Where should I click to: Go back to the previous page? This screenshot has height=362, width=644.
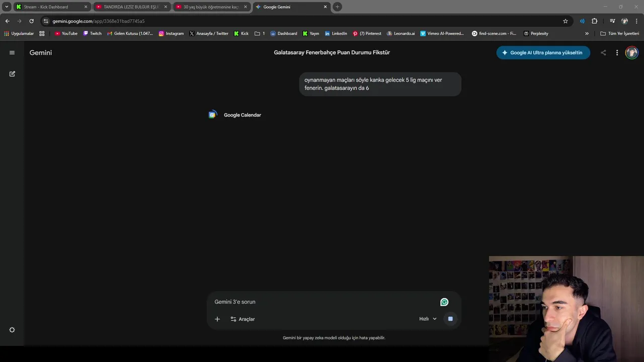tap(7, 21)
